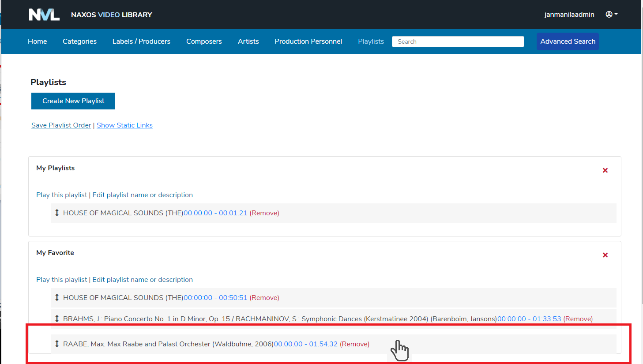This screenshot has width=643, height=364.
Task: Go to the Home page
Action: [x=37, y=41]
